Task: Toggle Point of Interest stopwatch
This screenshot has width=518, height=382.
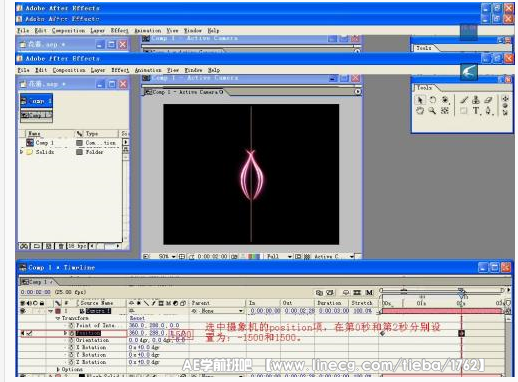Action: click(71, 325)
